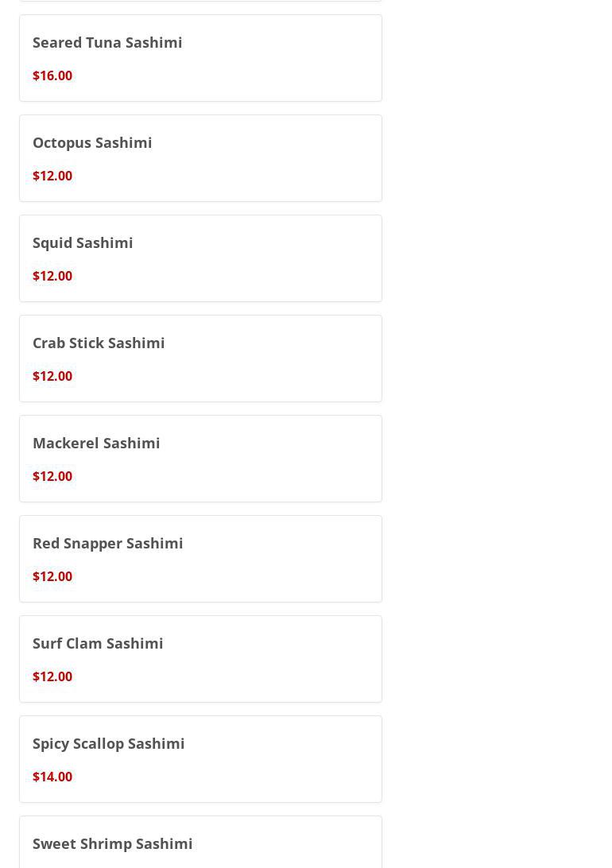
Task: Open the Surf Clam Sashimi item
Action: (x=98, y=643)
